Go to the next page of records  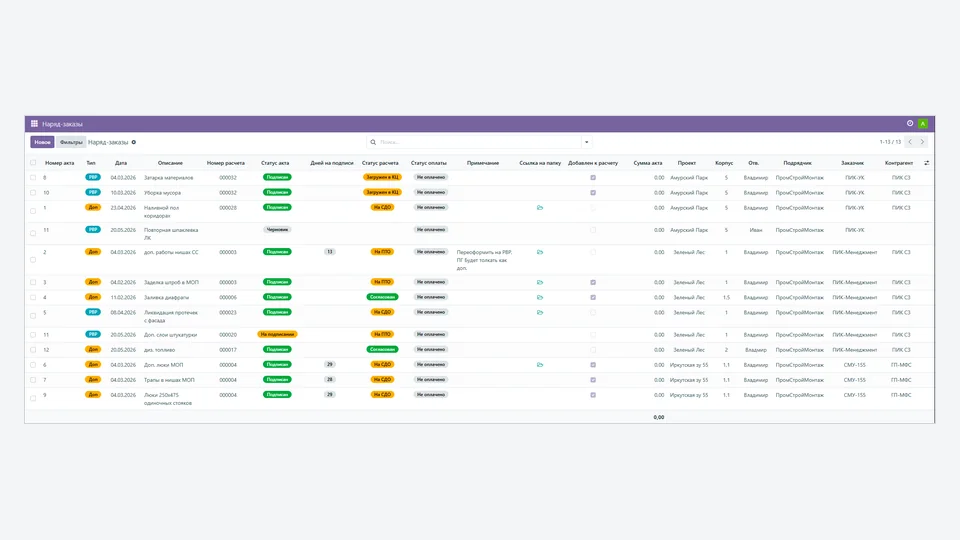click(x=922, y=142)
